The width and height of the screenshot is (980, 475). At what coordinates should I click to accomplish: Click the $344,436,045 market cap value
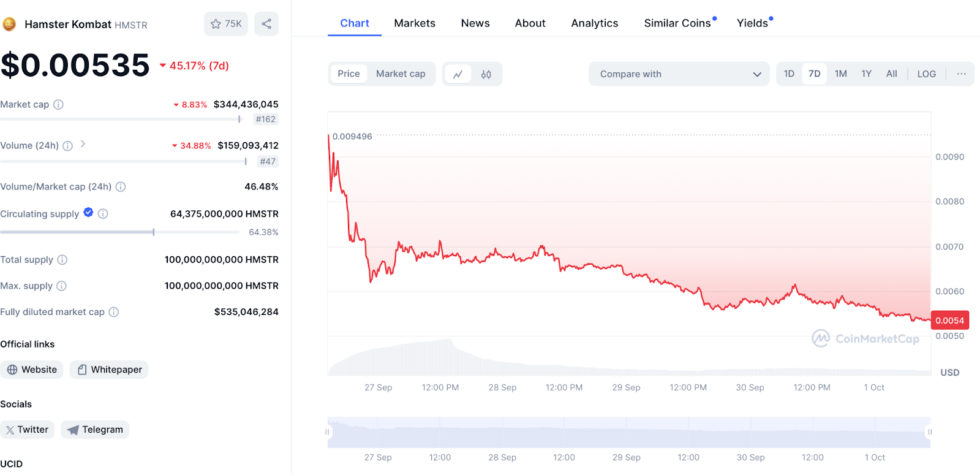246,104
